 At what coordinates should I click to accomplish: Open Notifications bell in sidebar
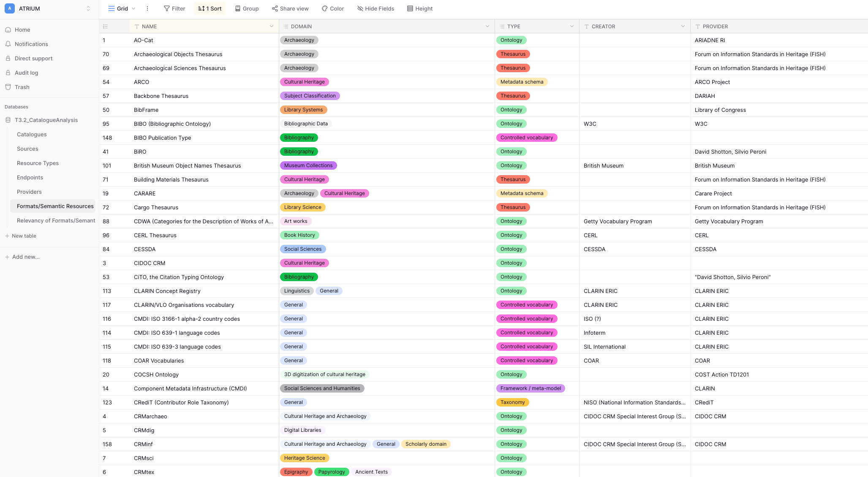(8, 44)
